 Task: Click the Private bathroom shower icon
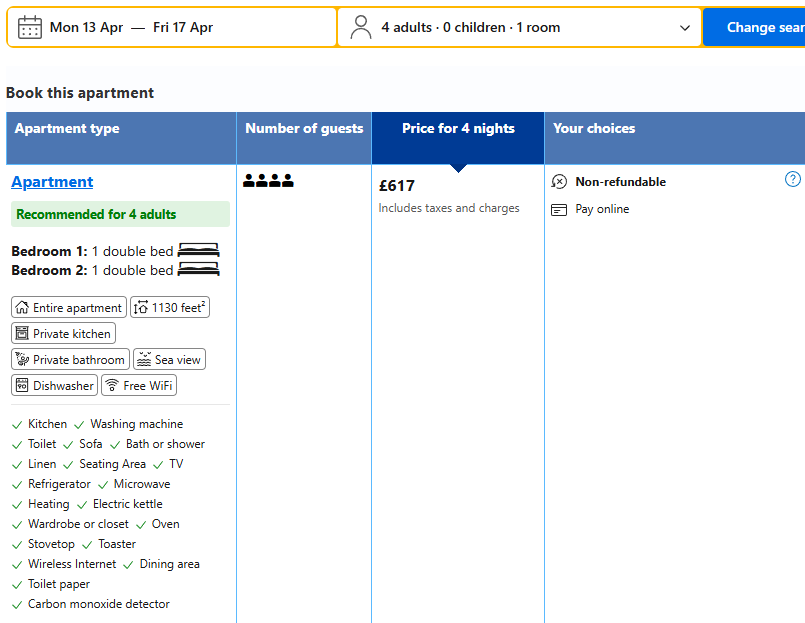pyautogui.click(x=22, y=359)
